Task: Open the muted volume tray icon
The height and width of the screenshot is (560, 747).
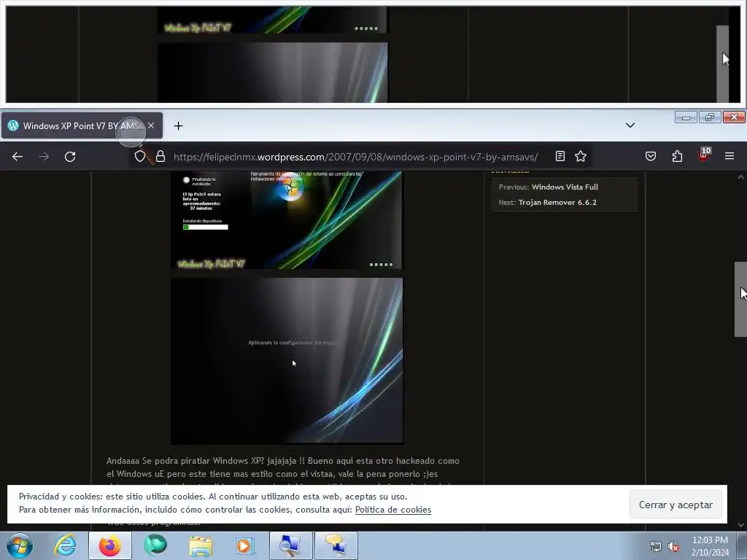Action: [x=673, y=547]
